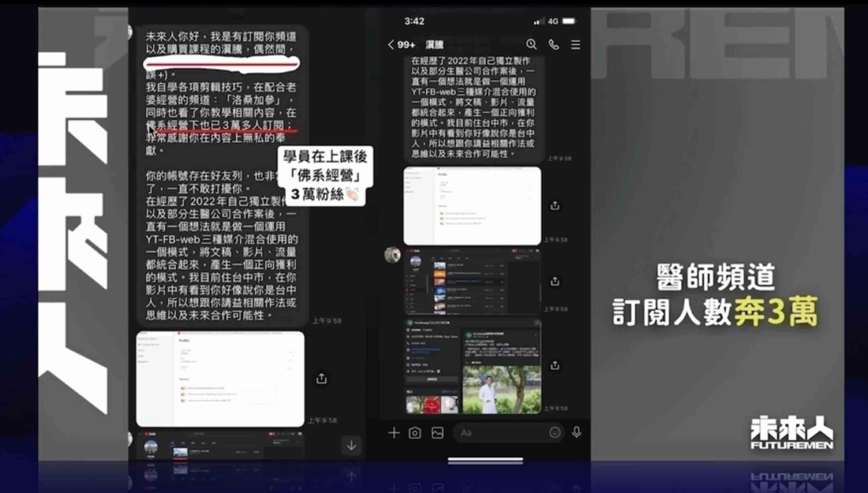The width and height of the screenshot is (868, 493).
Task: Share the YouTube studio screenshot message
Action: coord(555,281)
